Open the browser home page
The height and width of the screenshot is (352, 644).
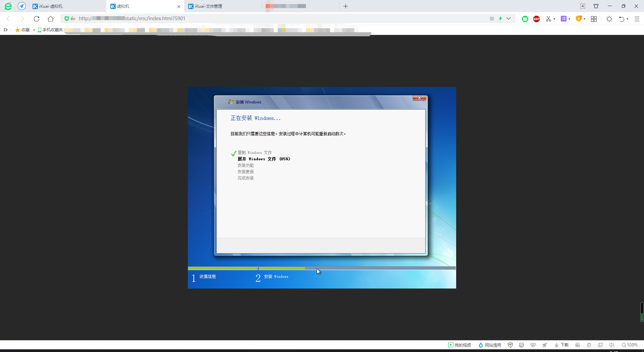coord(51,19)
